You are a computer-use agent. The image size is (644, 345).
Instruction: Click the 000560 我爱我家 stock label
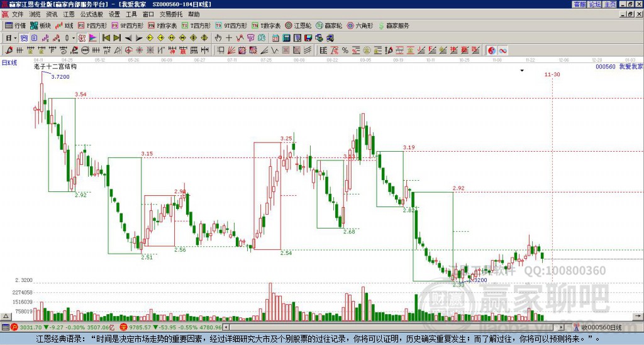(619, 67)
